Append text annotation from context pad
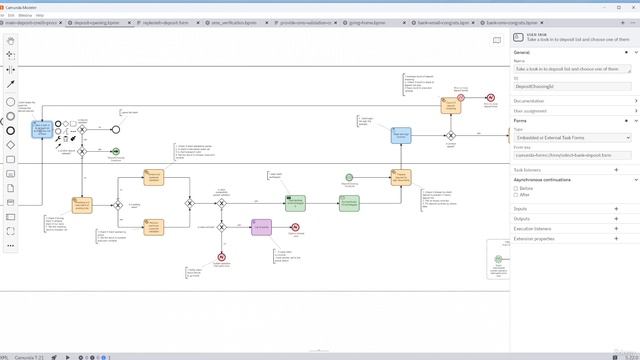Image resolution: width=640 pixels, height=360 pixels. tap(66, 131)
